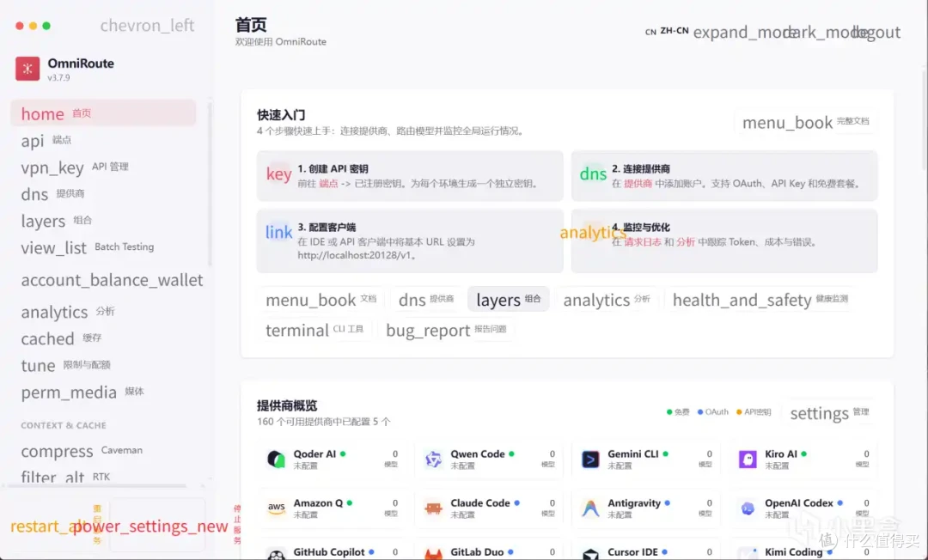Image resolution: width=928 pixels, height=560 pixels.
Task: Open compress Caveman sidebar item
Action: pos(103,451)
